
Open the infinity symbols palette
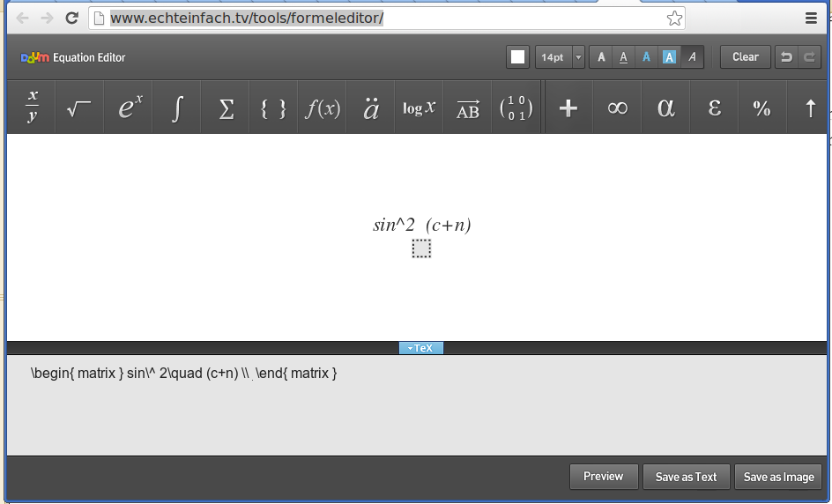(x=617, y=107)
